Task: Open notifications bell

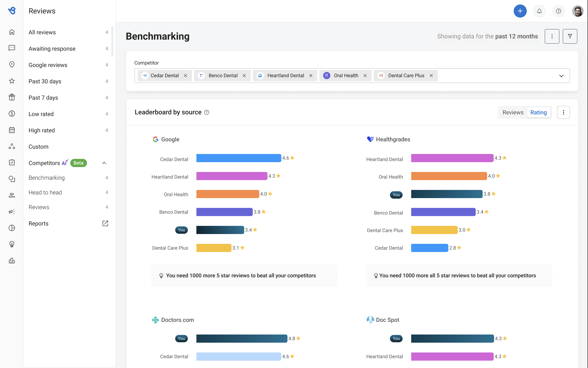Action: click(x=539, y=11)
